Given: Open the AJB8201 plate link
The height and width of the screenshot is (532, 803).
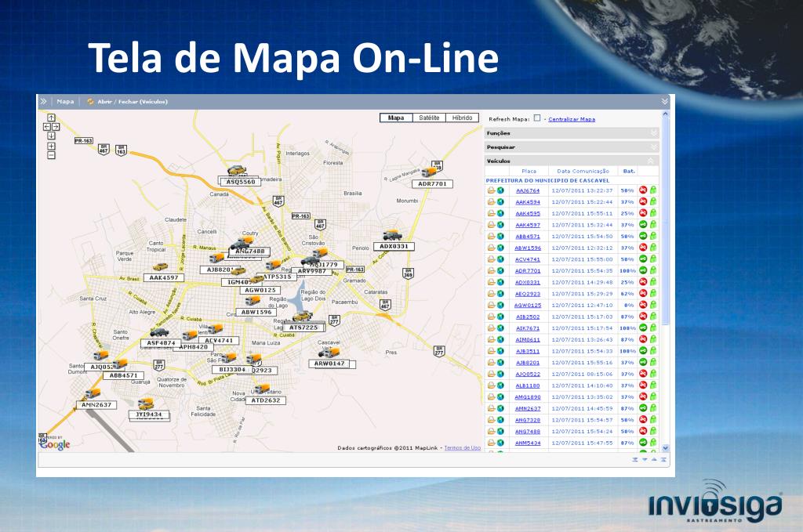Looking at the screenshot, I should [528, 362].
